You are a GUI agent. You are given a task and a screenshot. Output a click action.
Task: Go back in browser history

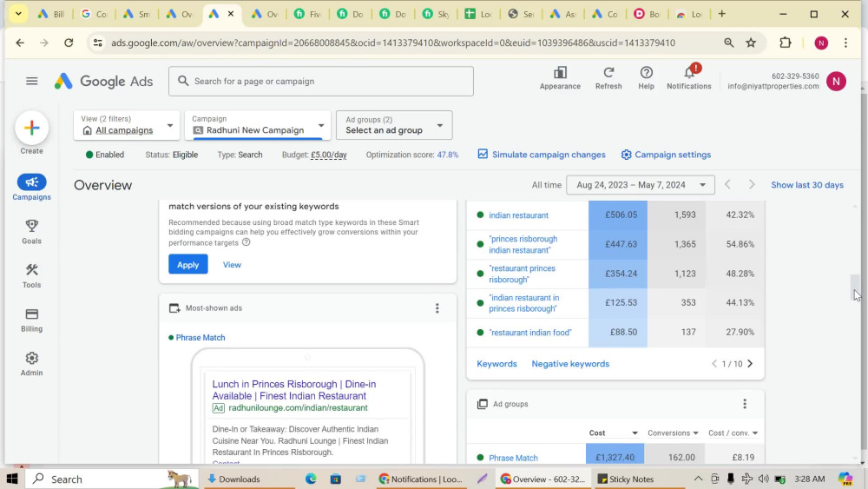[x=20, y=43]
